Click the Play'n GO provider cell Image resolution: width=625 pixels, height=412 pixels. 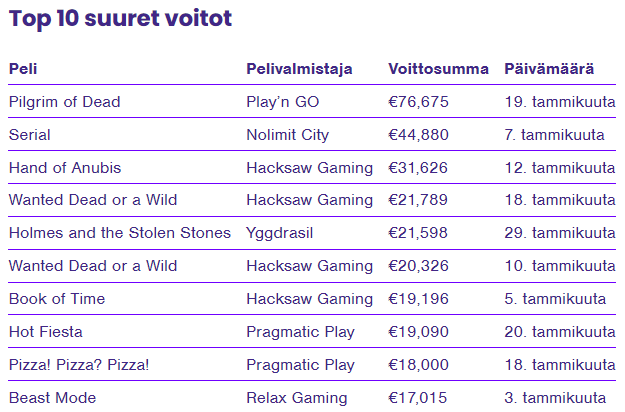point(283,102)
